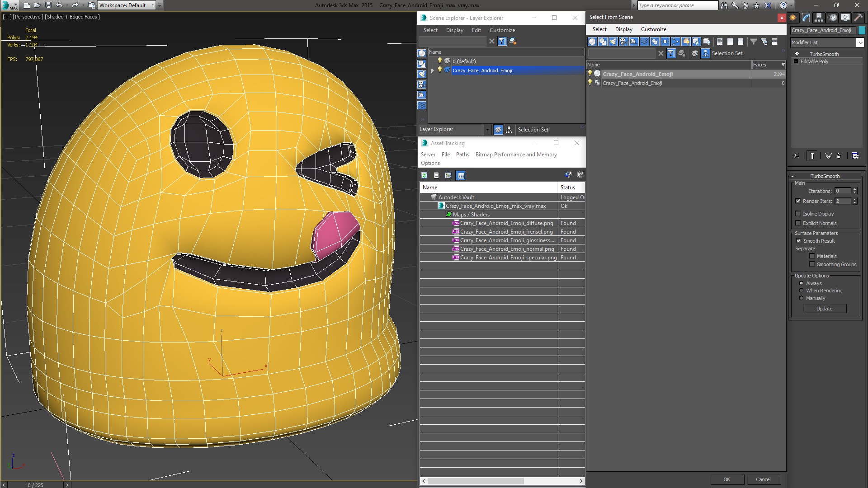Click Save File icon in main toolbar

(48, 5)
